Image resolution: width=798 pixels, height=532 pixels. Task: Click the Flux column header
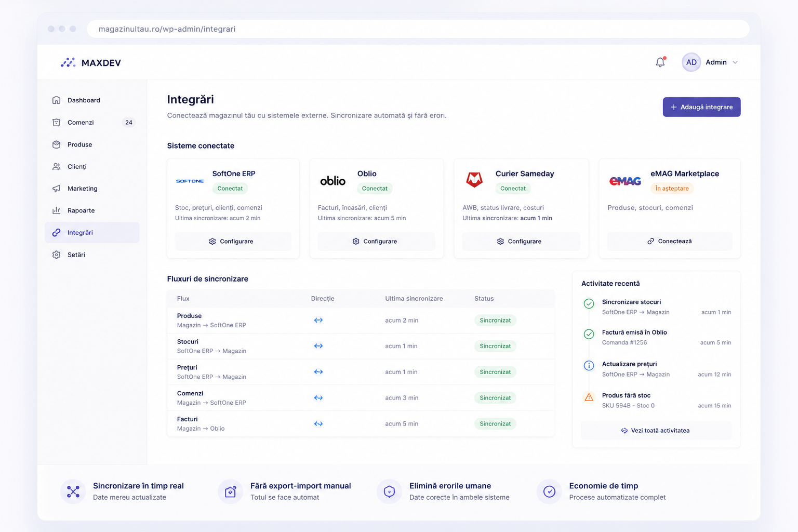[183, 299]
